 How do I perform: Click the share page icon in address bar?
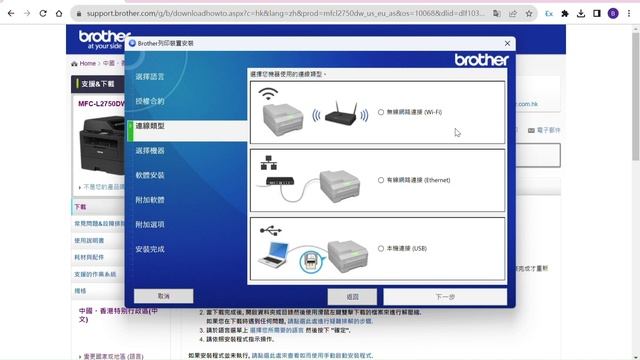tap(513, 13)
